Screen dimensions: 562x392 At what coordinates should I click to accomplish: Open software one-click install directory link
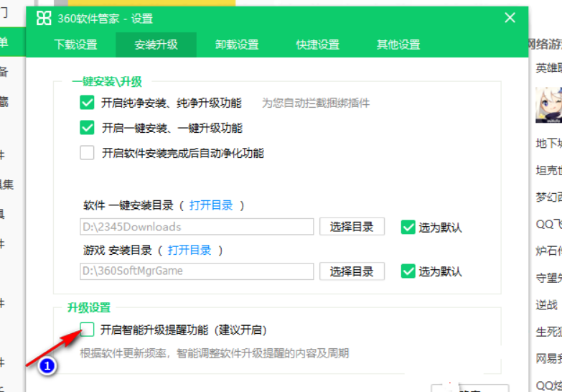point(211,205)
